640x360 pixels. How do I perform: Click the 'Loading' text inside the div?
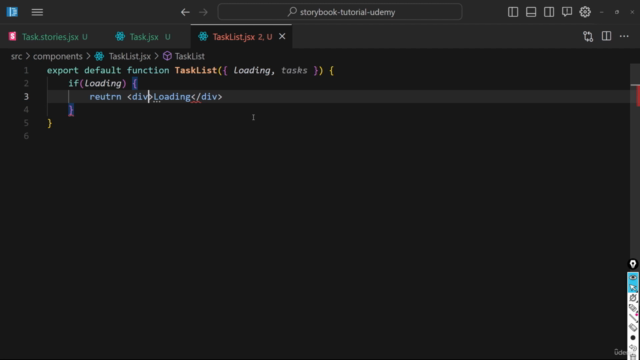coord(172,97)
